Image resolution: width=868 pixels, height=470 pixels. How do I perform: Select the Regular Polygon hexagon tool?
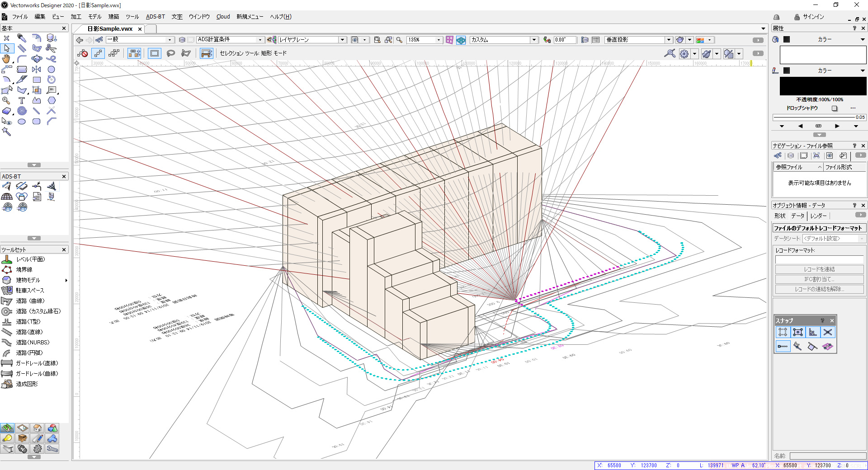click(51, 100)
